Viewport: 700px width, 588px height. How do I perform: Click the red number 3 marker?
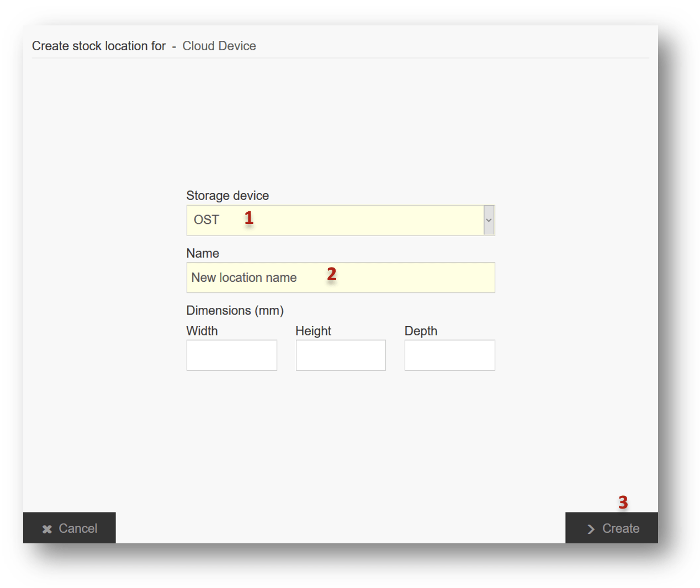point(623,502)
